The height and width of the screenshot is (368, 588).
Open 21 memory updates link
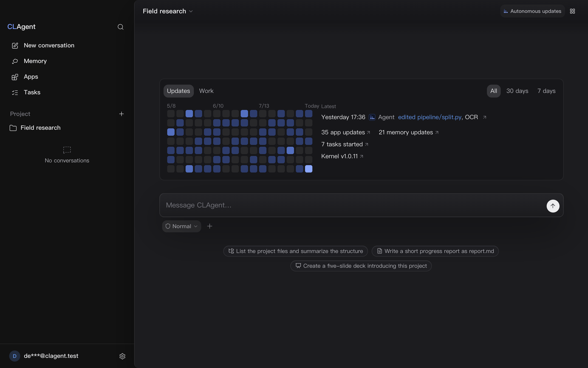click(408, 132)
